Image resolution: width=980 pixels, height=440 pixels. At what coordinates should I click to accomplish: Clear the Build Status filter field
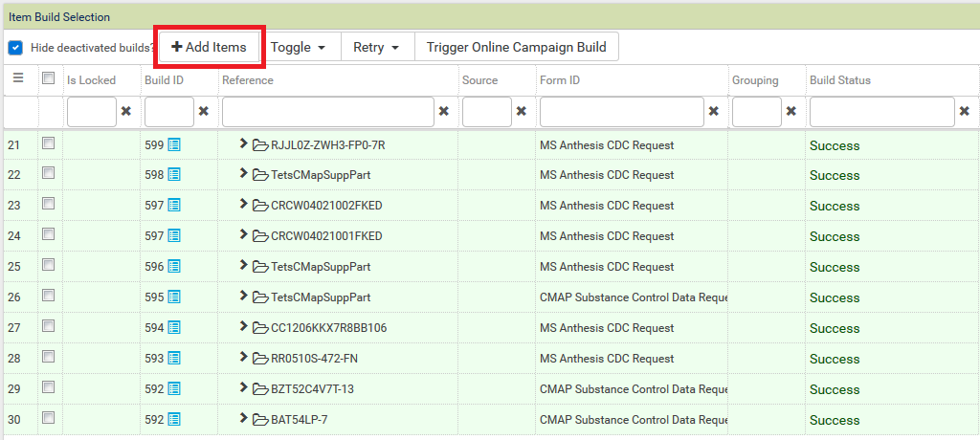964,112
